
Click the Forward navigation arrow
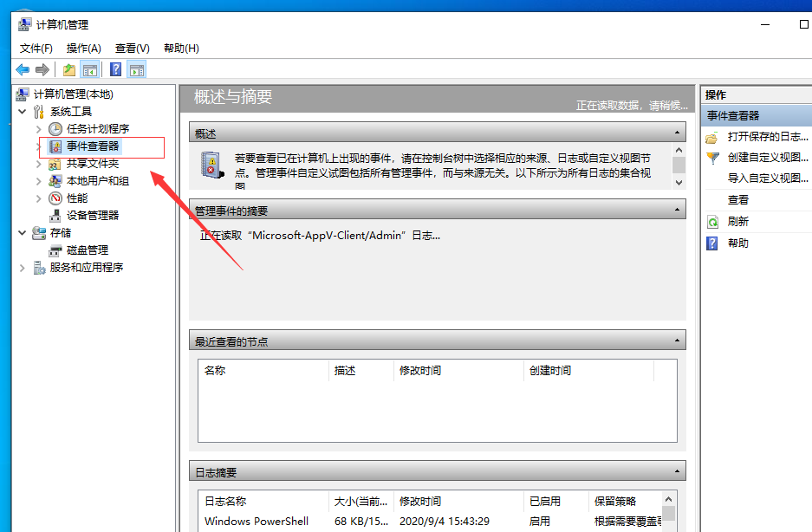[42, 69]
